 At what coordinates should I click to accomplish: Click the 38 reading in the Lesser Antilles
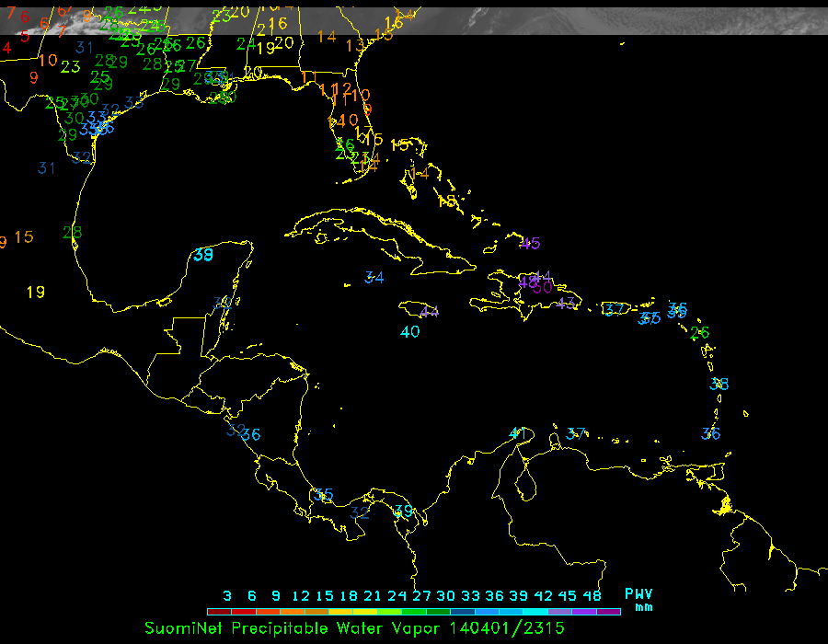719,384
